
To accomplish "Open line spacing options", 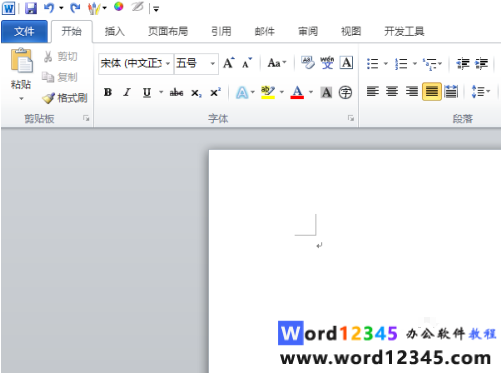I will pyautogui.click(x=481, y=91).
